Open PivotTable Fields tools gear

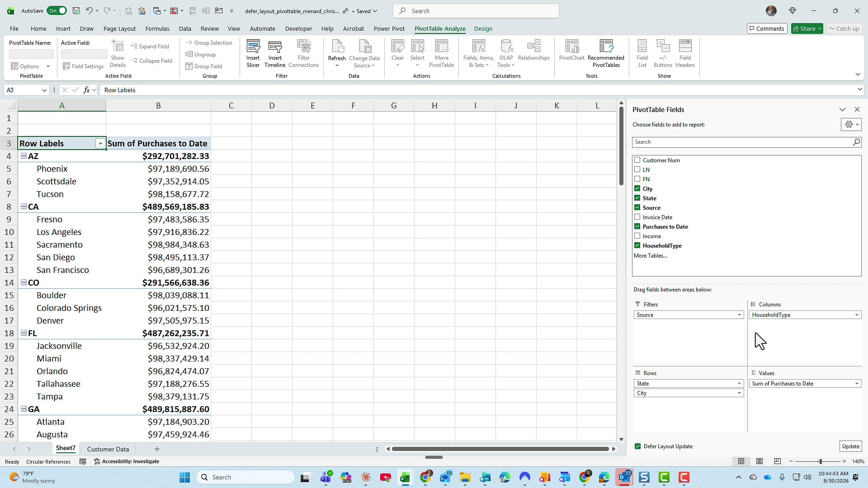(851, 125)
